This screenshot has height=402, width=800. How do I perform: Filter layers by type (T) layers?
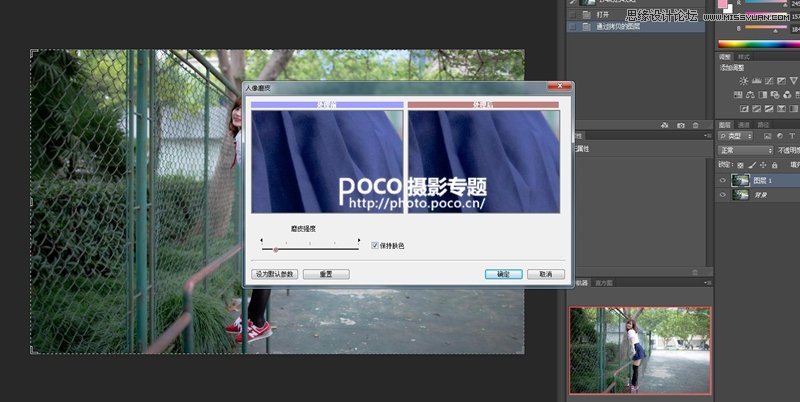click(x=792, y=136)
